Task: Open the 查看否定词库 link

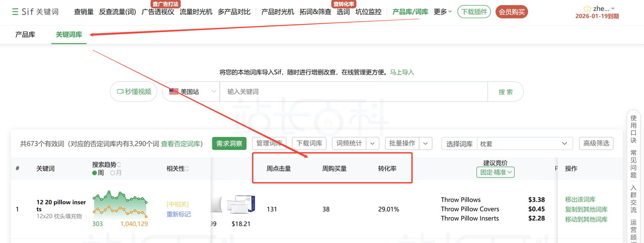Action: tap(180, 144)
